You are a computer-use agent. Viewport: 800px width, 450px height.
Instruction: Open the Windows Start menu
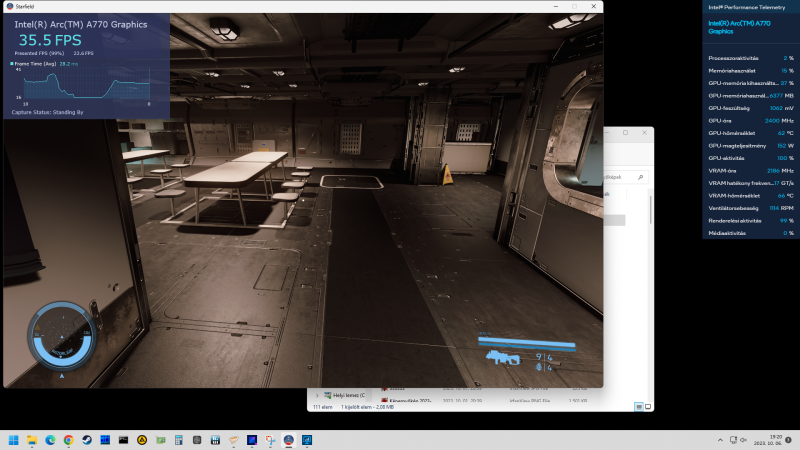(x=14, y=440)
